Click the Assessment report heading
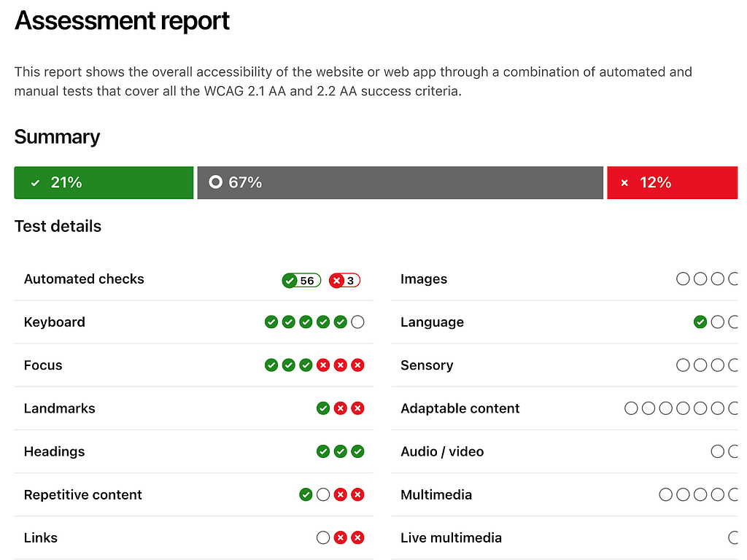This screenshot has height=560, width=747. coord(122,21)
